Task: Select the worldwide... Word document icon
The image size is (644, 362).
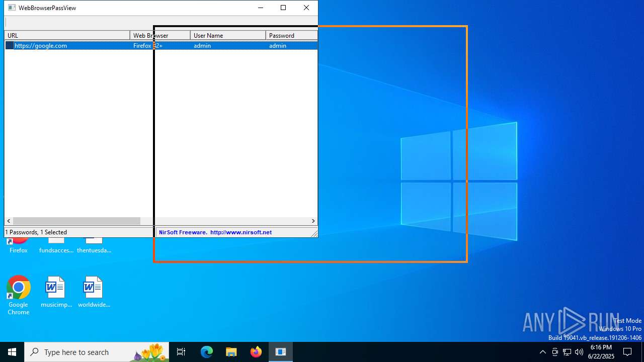Action: [94, 292]
